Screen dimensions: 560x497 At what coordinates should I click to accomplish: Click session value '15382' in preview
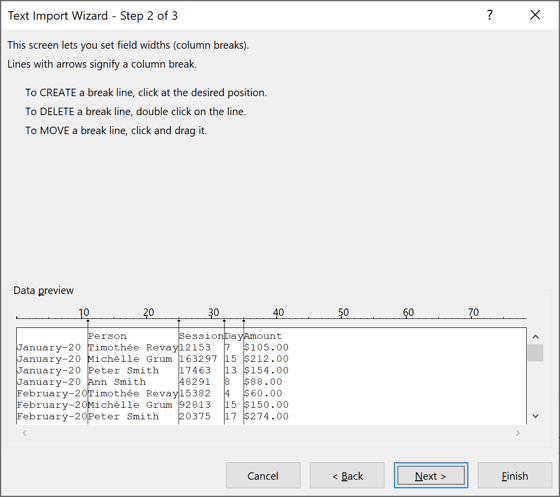pyautogui.click(x=195, y=393)
